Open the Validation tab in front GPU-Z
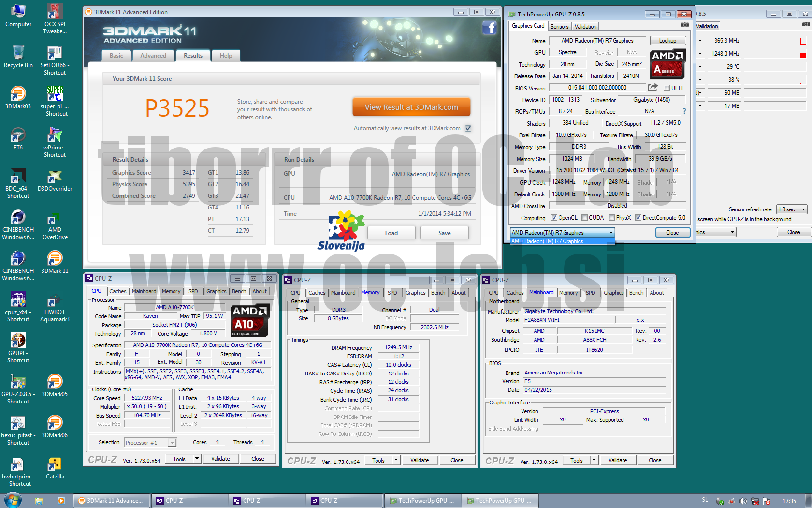The image size is (812, 508). pos(585,27)
